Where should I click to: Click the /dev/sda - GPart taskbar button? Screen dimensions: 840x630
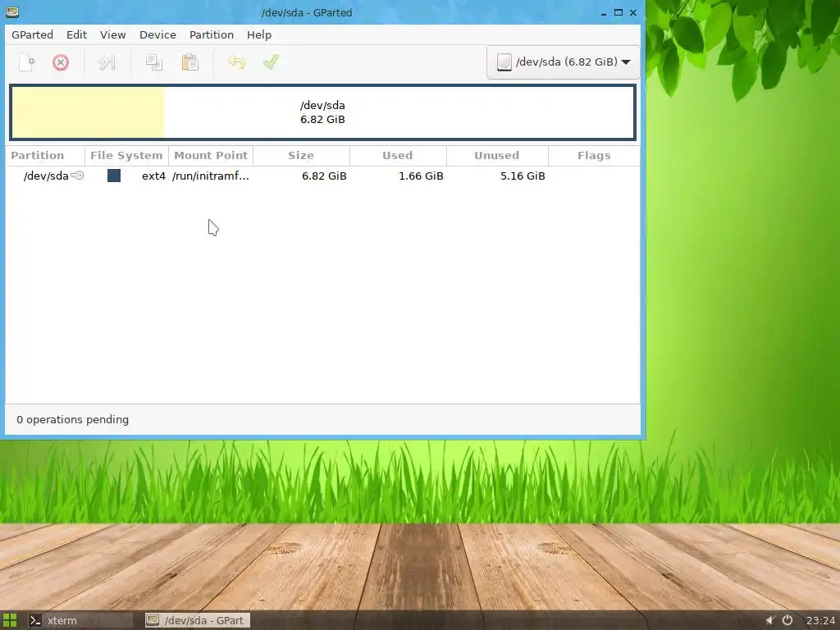click(197, 620)
